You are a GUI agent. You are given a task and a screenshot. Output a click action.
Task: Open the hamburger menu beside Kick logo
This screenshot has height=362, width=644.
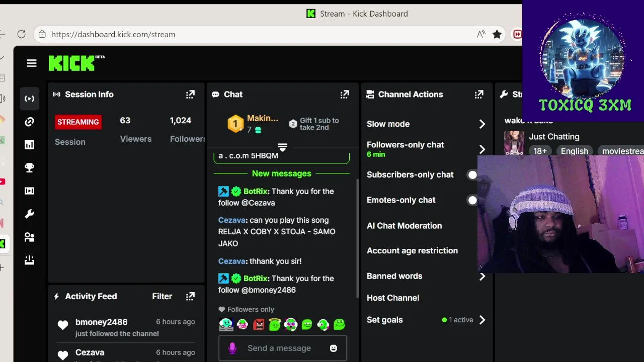32,63
